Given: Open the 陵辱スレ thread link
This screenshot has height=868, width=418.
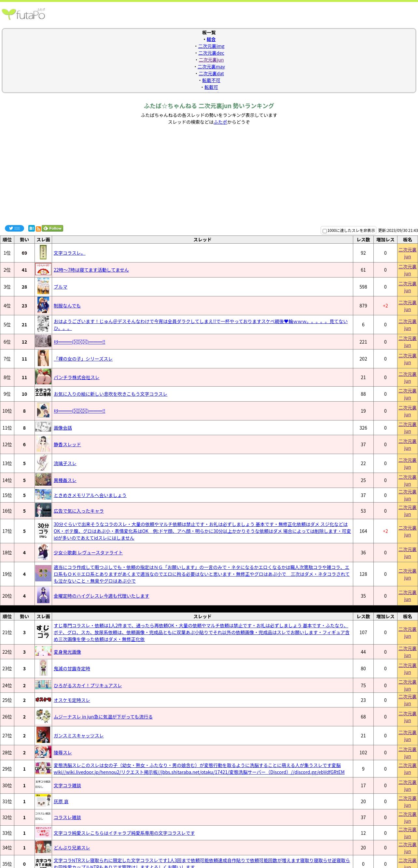Looking at the screenshot, I should pyautogui.click(x=63, y=753).
